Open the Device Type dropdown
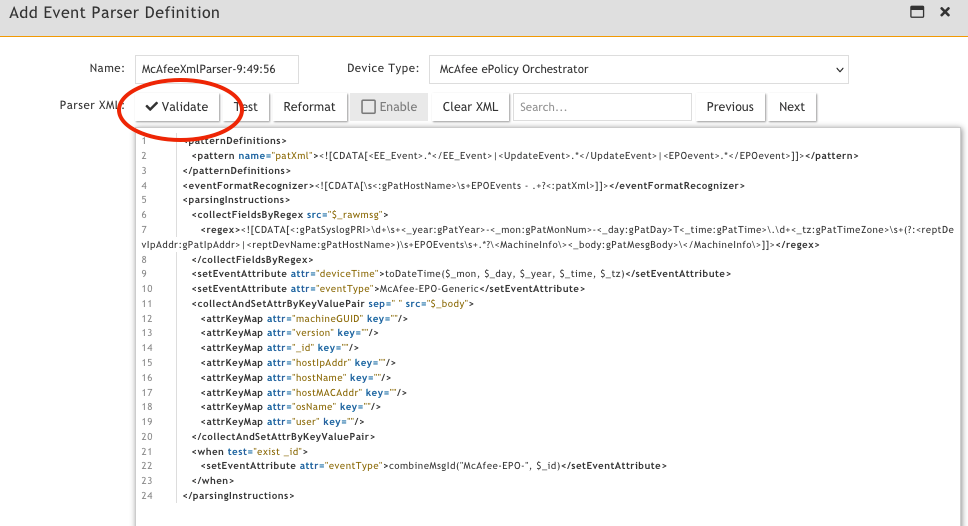Image resolution: width=968 pixels, height=526 pixels. (639, 69)
